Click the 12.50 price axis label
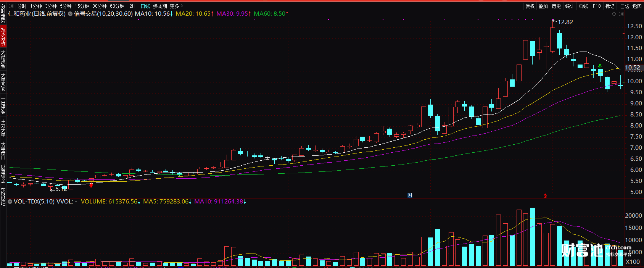The image size is (644, 268). pyautogui.click(x=634, y=26)
